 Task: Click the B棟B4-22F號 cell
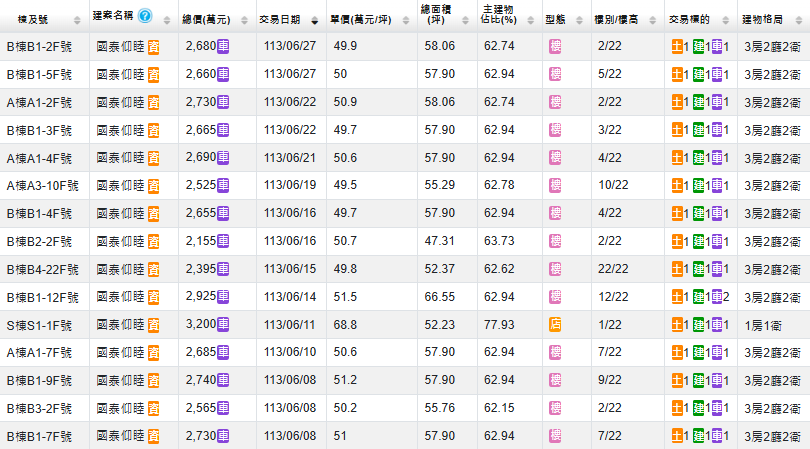[42, 270]
